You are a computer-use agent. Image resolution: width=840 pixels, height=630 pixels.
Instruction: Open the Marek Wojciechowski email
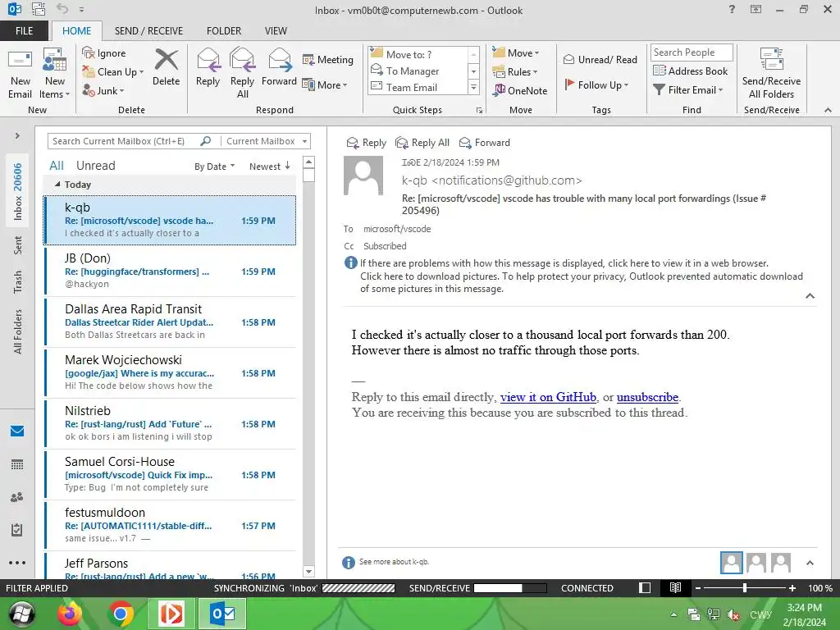170,373
